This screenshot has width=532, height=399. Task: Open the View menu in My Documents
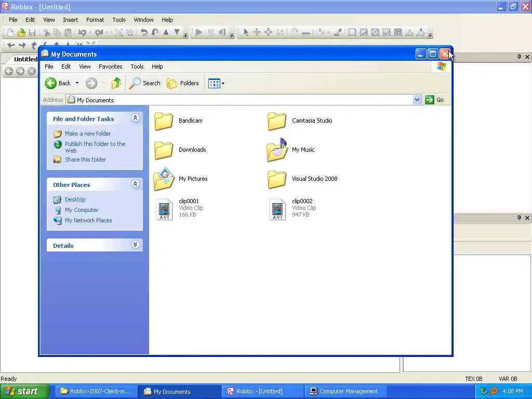click(85, 66)
